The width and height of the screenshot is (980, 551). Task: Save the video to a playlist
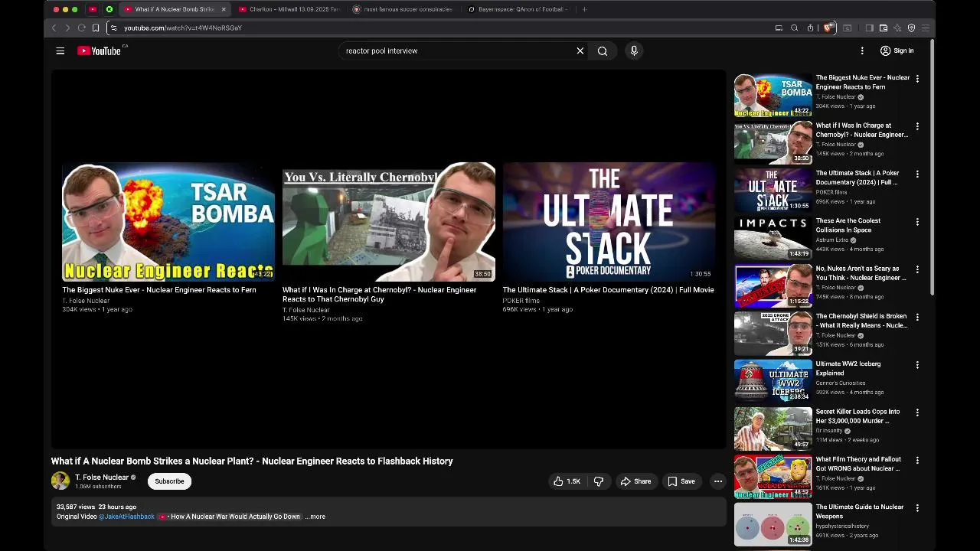point(681,481)
